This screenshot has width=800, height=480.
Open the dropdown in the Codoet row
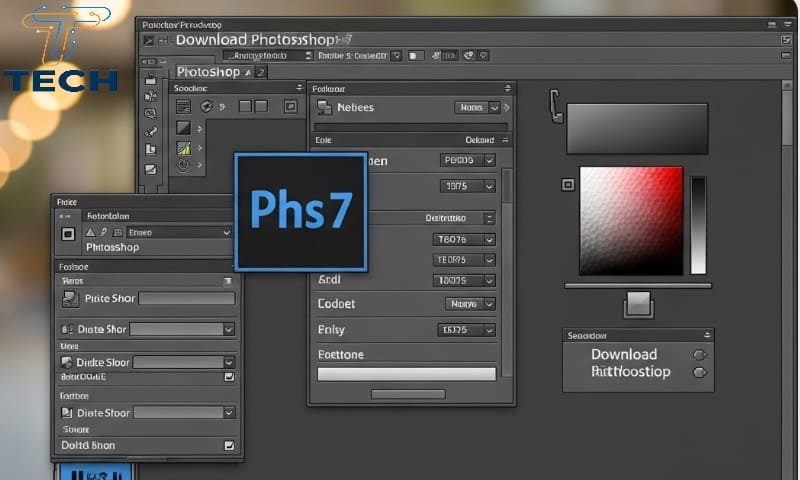[470, 304]
